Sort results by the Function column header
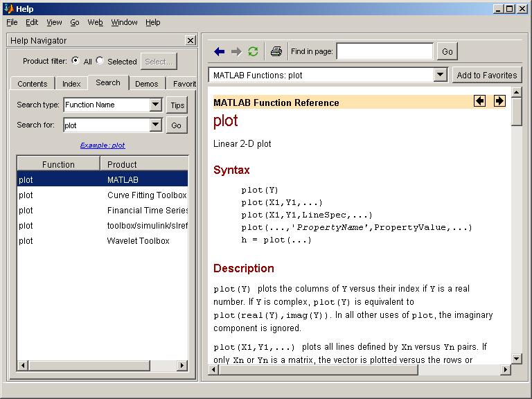This screenshot has height=399, width=532. pos(58,164)
